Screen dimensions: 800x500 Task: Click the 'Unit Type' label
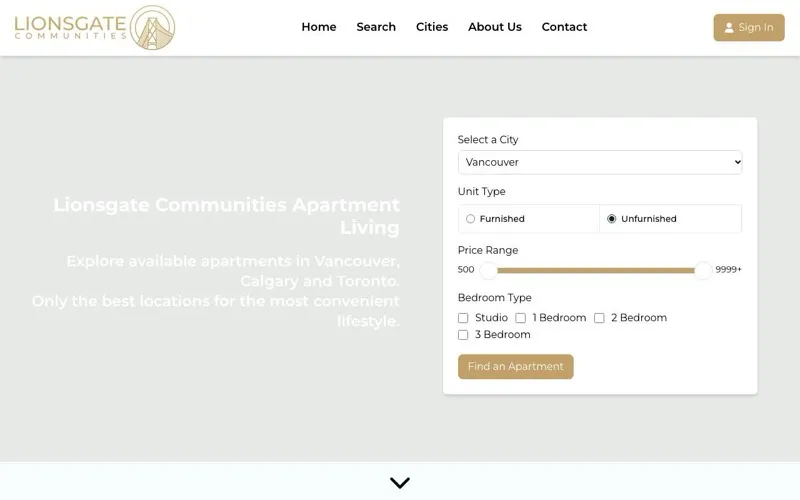[481, 191]
